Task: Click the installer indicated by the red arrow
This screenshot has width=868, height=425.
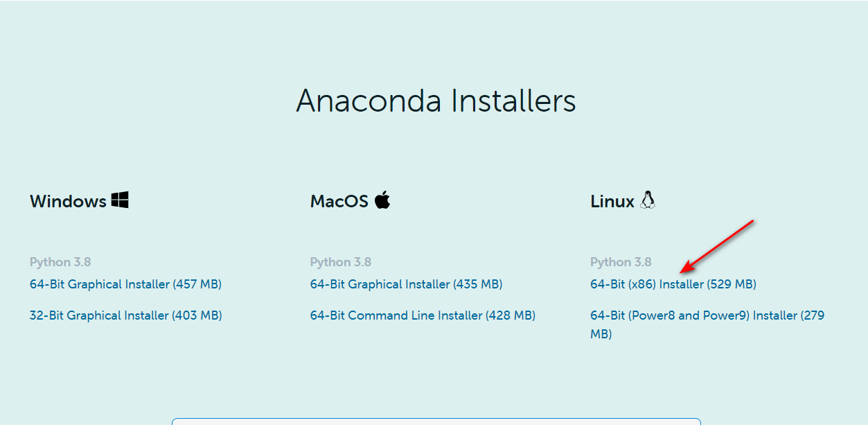Action: click(x=673, y=284)
